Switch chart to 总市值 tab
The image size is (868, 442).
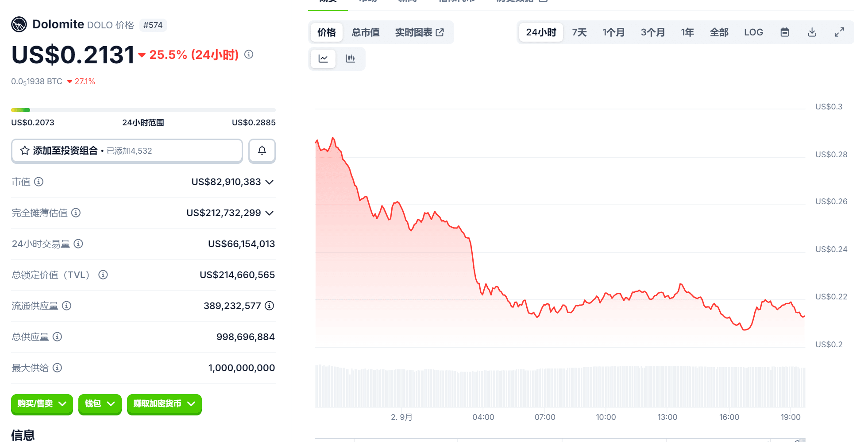pyautogui.click(x=366, y=32)
